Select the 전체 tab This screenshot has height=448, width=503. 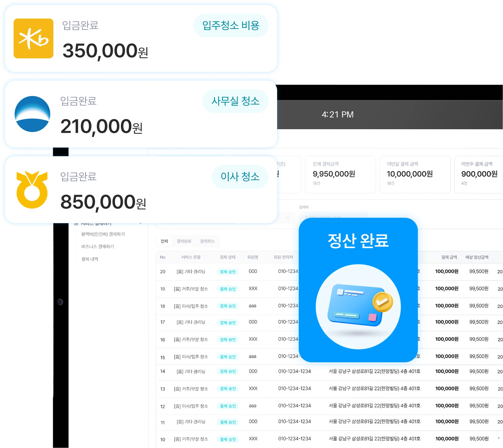(164, 241)
